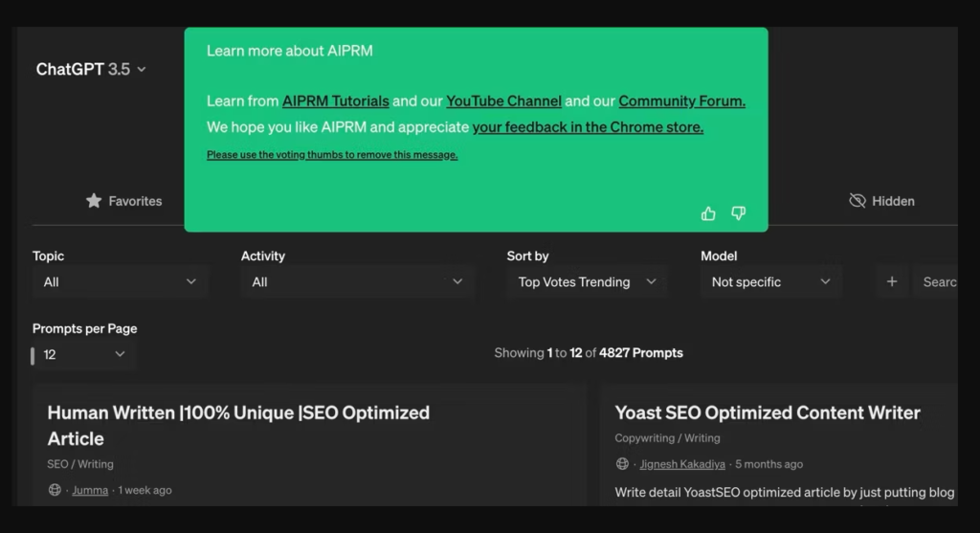Click into the Search input field

pos(936,281)
